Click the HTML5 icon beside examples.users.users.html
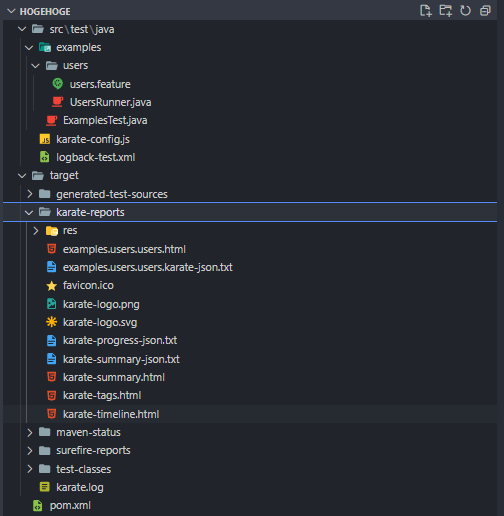504x516 pixels. tap(51, 249)
